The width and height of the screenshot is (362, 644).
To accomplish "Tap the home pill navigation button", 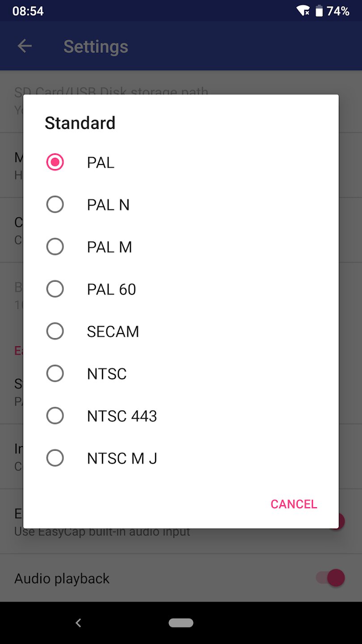I will click(181, 623).
